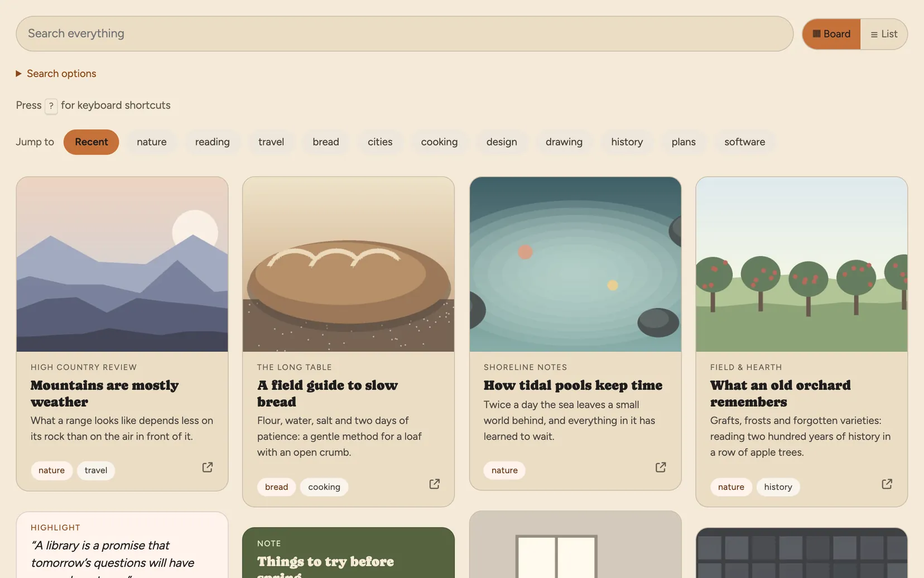924x578 pixels.
Task: Click the library quote Highlight card
Action: 122,545
